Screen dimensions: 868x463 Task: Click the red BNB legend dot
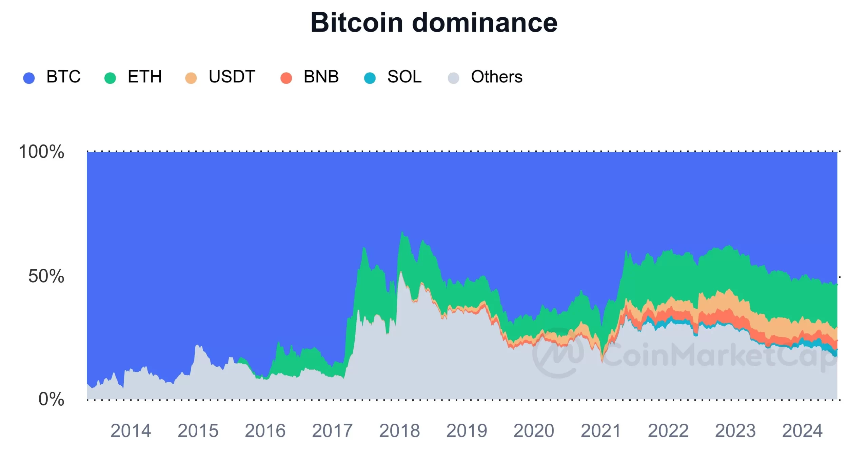click(x=286, y=78)
